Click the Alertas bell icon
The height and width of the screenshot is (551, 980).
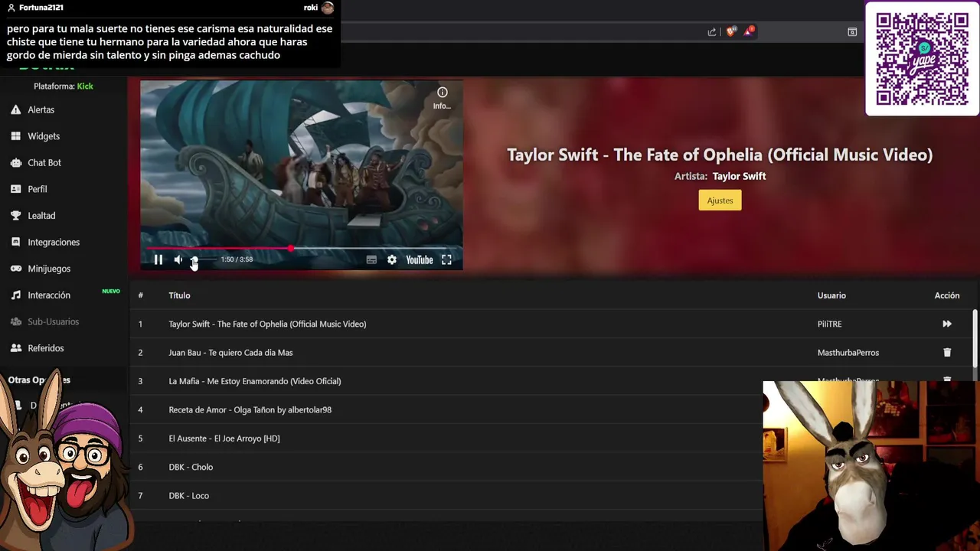tap(16, 109)
